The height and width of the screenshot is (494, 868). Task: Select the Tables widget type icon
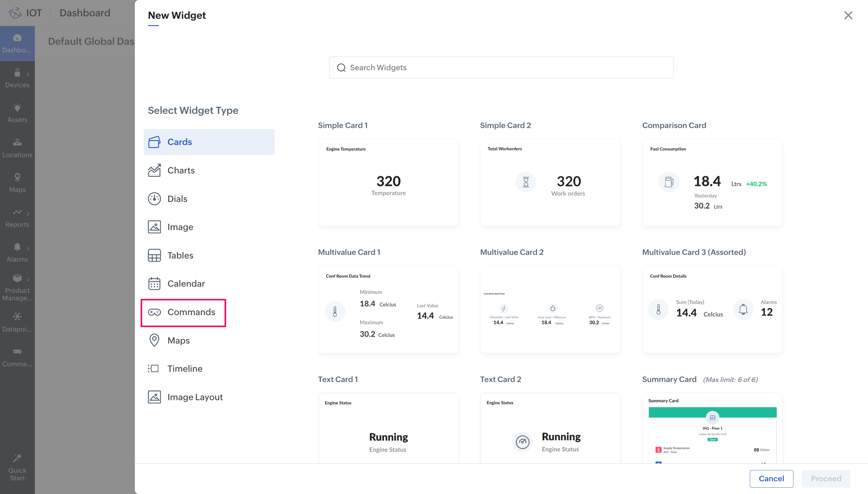tap(154, 255)
